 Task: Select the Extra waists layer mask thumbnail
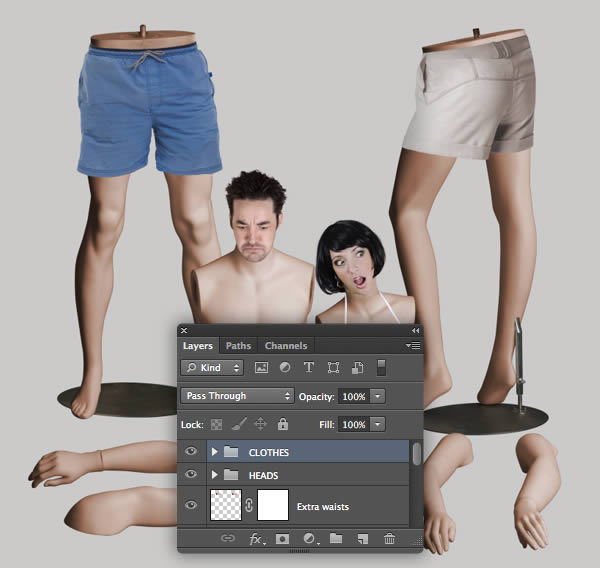[273, 506]
